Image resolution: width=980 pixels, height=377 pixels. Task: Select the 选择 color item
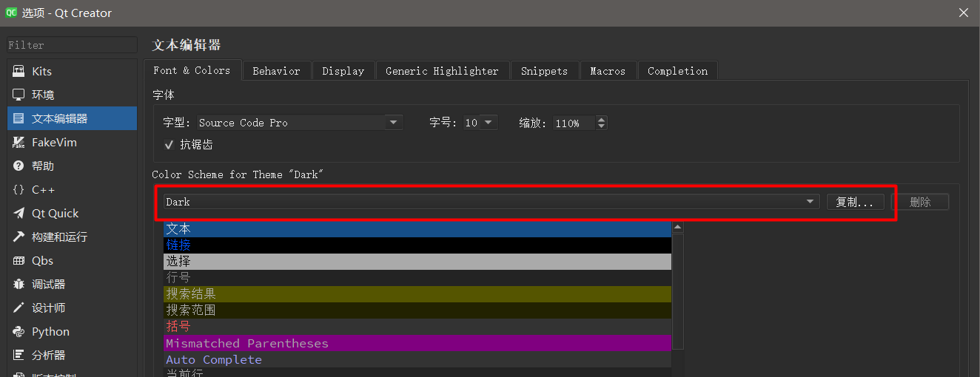(x=417, y=262)
